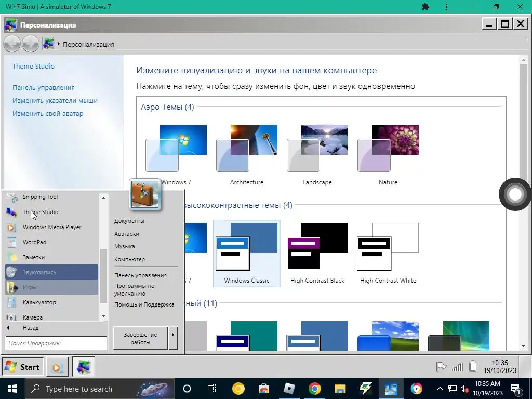Open Microsoft Store from Windows taskbar

click(x=263, y=389)
